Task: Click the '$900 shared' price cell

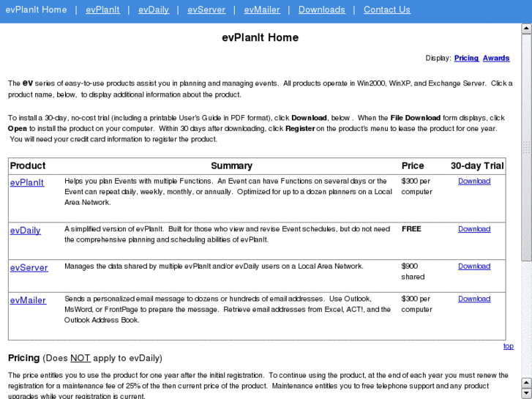Action: (x=413, y=272)
